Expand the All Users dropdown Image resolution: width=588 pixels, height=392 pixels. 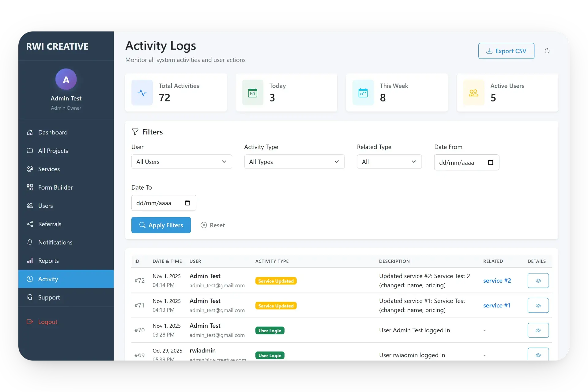pos(182,162)
